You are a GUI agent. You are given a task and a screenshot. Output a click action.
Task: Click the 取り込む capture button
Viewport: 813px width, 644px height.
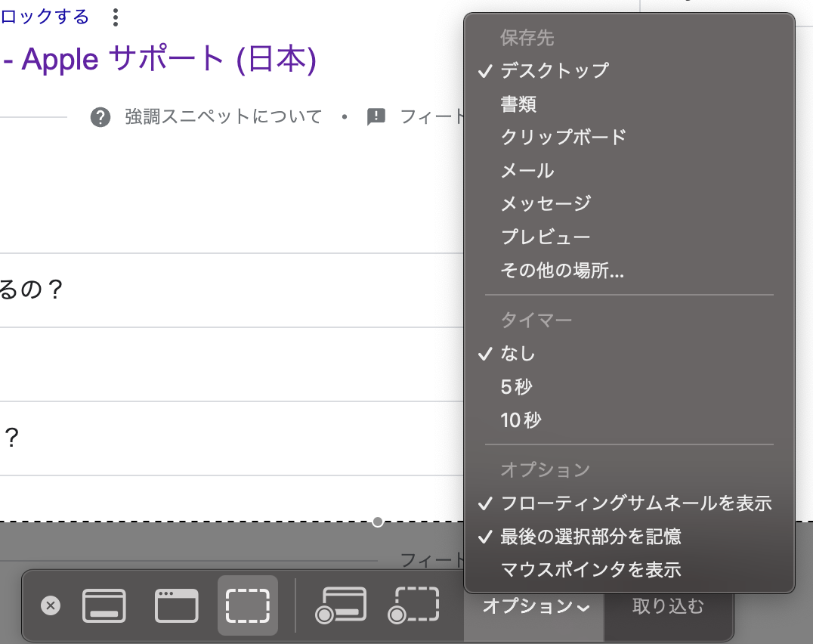669,605
